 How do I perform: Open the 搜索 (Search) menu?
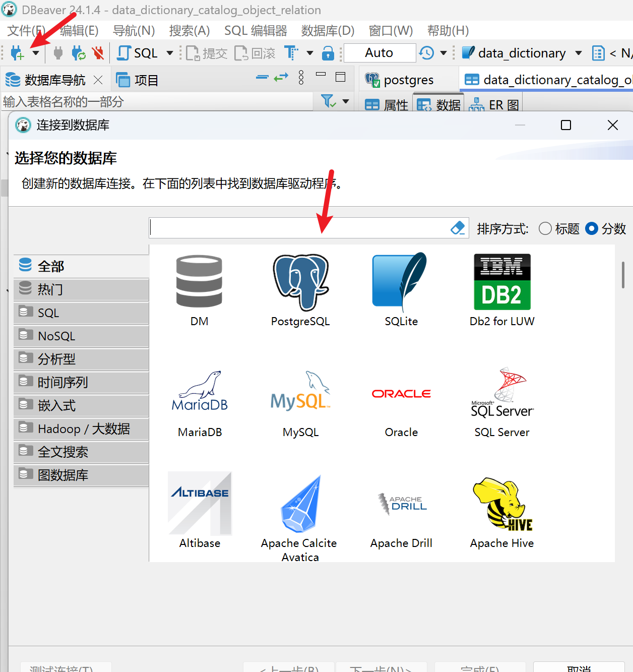(189, 31)
